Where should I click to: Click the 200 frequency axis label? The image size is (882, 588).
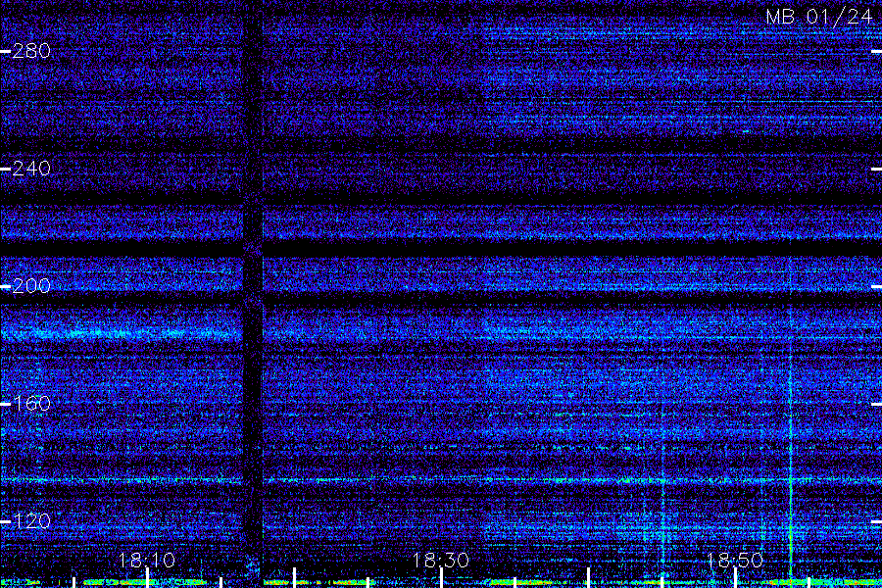point(31,286)
